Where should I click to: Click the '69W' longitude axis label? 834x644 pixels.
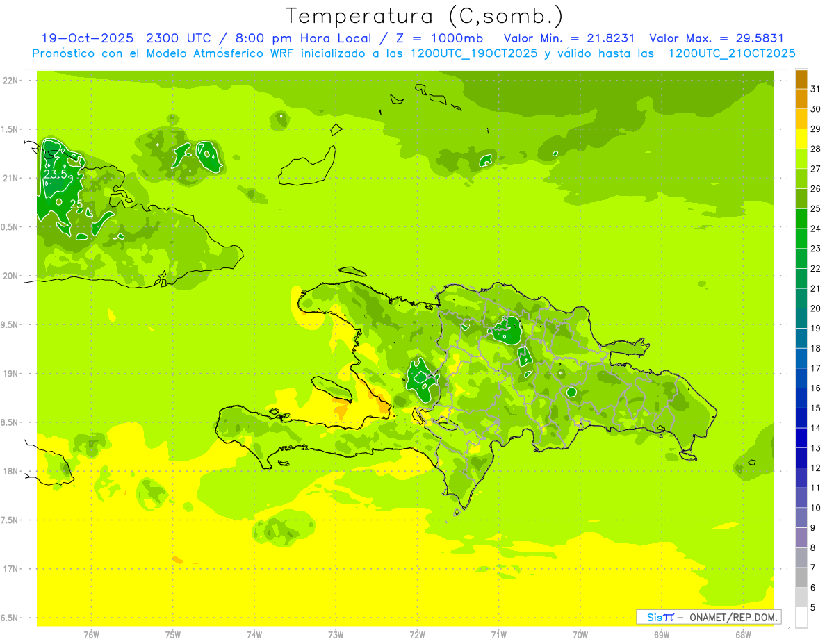[662, 635]
